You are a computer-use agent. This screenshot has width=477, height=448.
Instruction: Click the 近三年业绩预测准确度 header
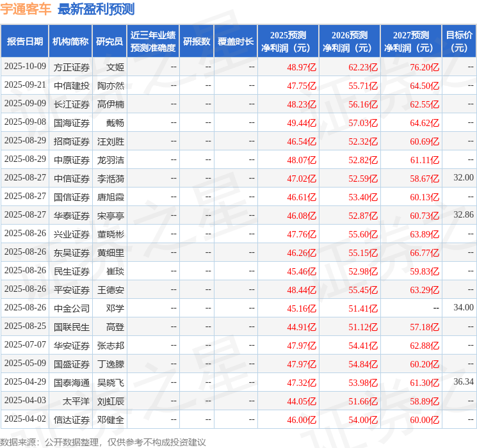[153, 42]
